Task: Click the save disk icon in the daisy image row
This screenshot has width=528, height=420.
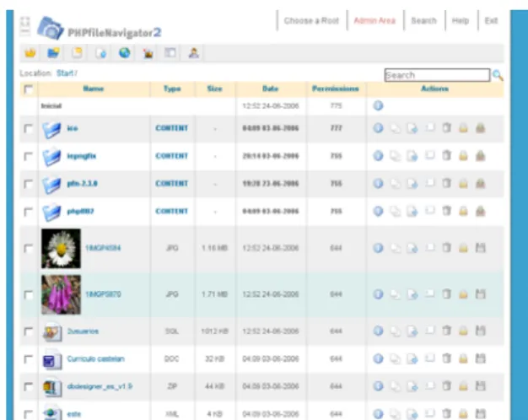Action: point(481,248)
